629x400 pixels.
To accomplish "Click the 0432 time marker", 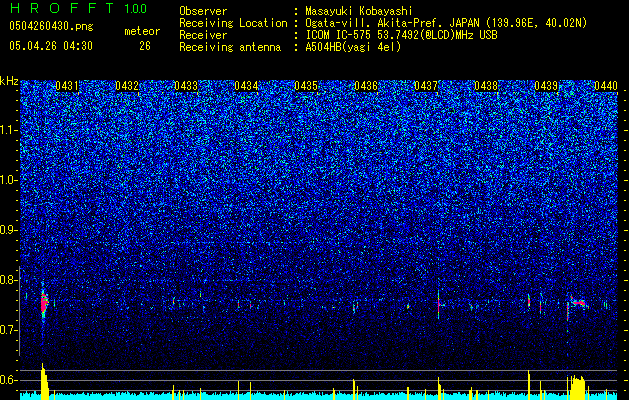I will [127, 86].
